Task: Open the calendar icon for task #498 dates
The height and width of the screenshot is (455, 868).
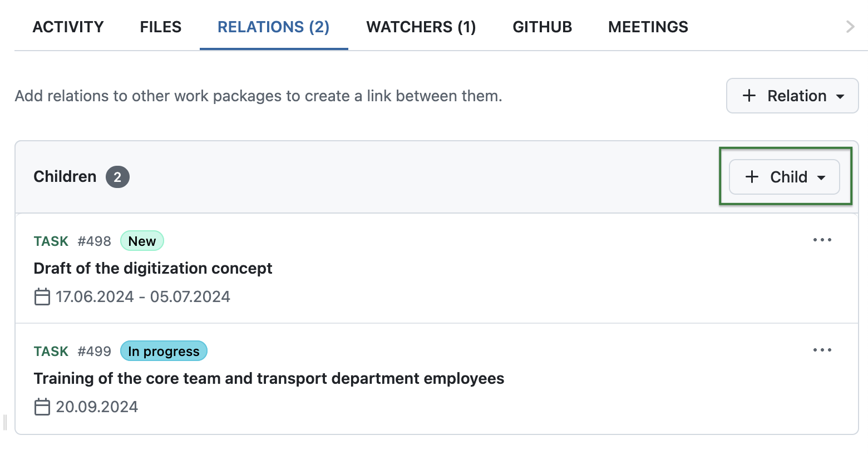Action: pyautogui.click(x=42, y=296)
